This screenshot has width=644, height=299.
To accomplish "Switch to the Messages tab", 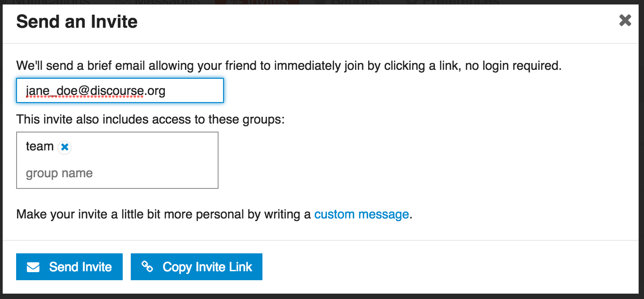I will point(161,2).
